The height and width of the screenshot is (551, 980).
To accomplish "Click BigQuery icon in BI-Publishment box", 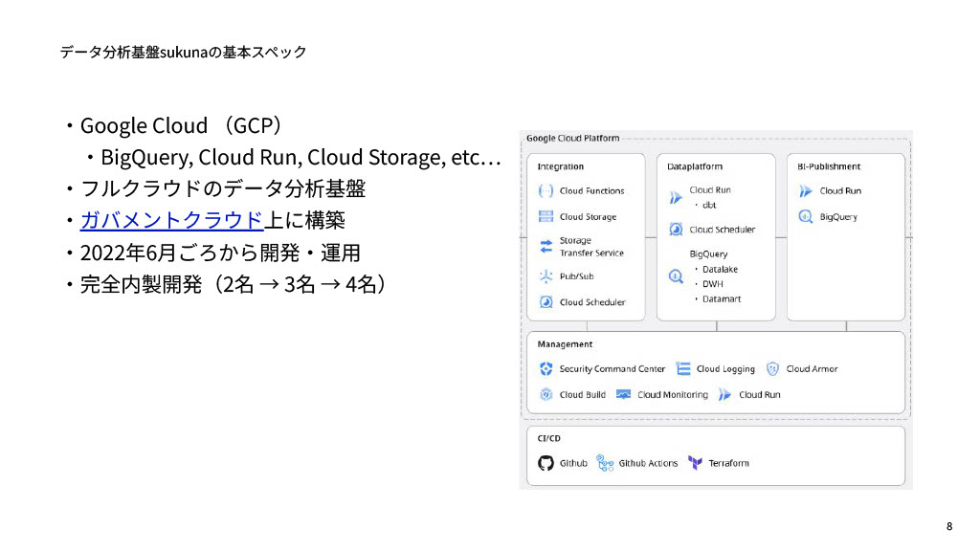I will coord(806,217).
